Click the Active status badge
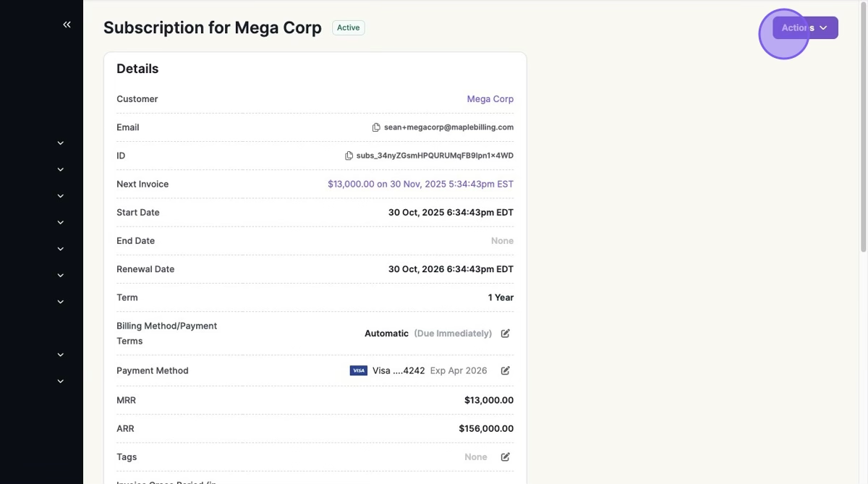 pyautogui.click(x=348, y=27)
